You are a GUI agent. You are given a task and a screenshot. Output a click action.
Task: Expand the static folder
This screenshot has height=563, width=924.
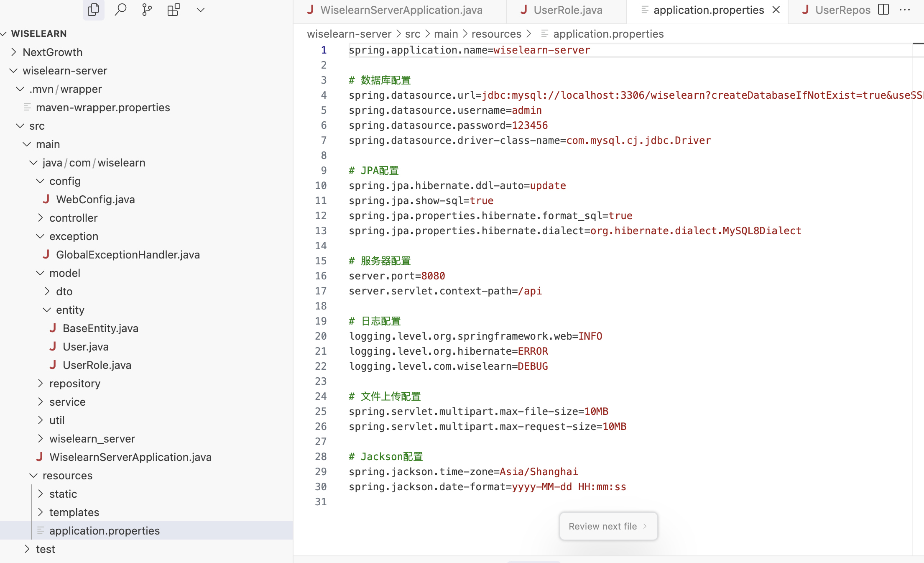click(x=146, y=494)
